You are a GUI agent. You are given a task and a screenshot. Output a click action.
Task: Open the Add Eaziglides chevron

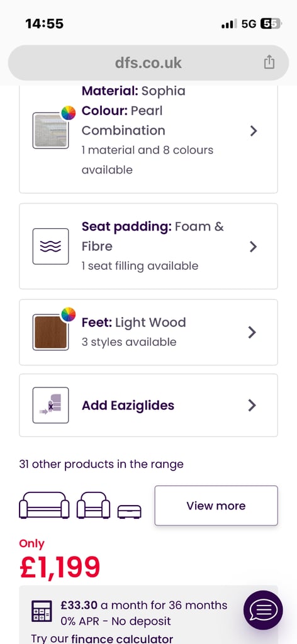coord(252,406)
